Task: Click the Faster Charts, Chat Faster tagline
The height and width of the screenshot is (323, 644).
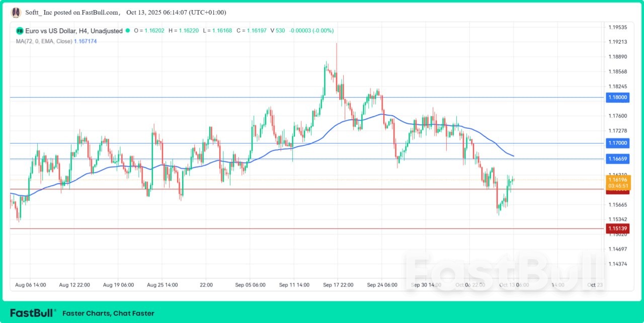Action: pyautogui.click(x=108, y=312)
